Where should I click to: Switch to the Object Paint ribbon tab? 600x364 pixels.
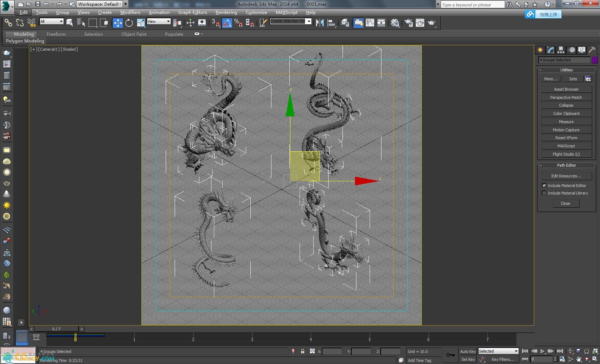134,34
